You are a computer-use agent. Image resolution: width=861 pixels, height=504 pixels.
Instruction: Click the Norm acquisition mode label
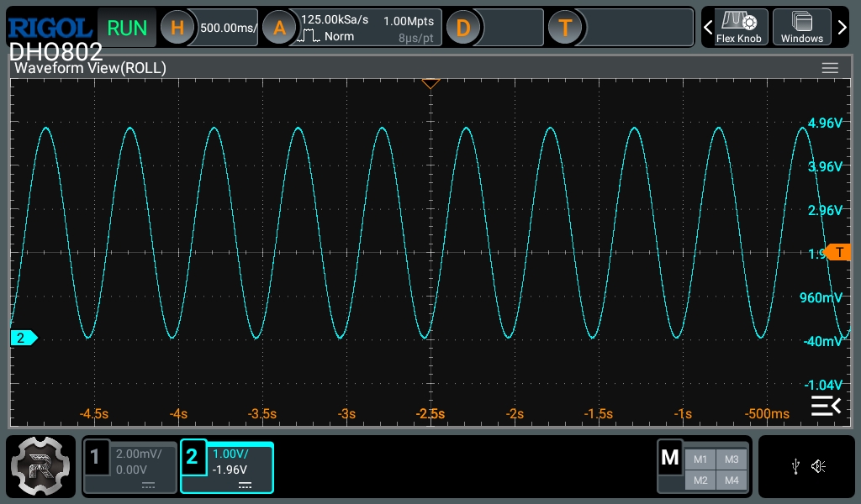tap(339, 36)
